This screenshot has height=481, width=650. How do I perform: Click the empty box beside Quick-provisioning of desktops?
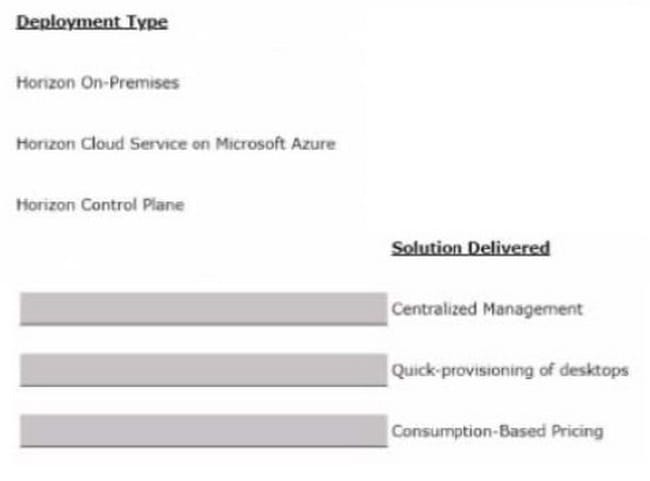pos(204,370)
